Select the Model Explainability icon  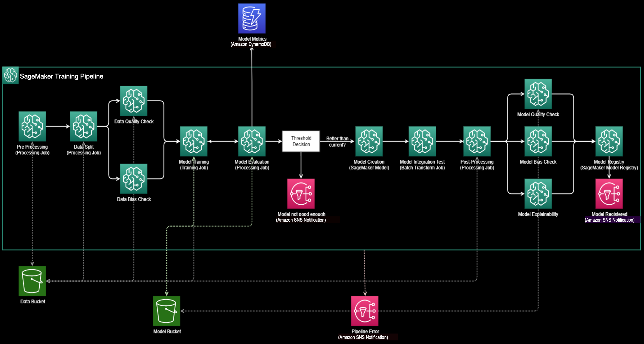[538, 194]
